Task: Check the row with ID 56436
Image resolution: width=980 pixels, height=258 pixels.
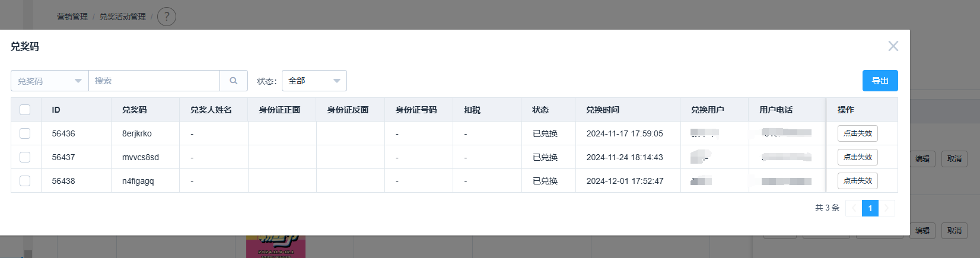Action: pos(25,133)
